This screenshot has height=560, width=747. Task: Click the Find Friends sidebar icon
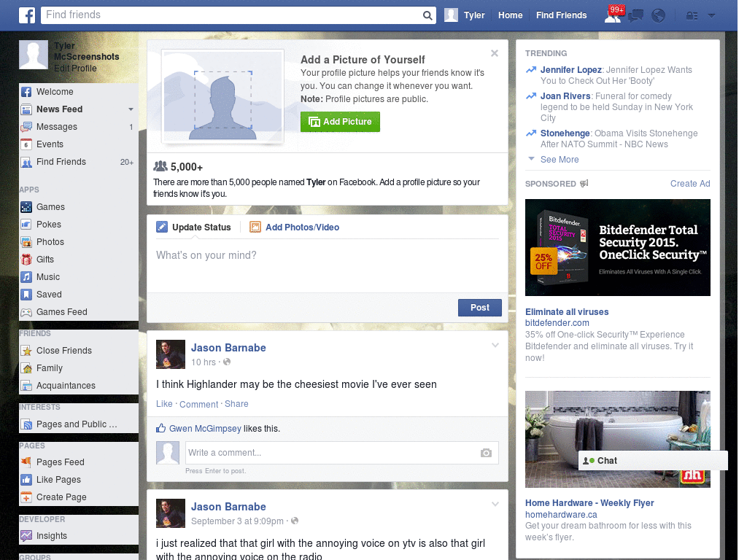[x=26, y=162]
